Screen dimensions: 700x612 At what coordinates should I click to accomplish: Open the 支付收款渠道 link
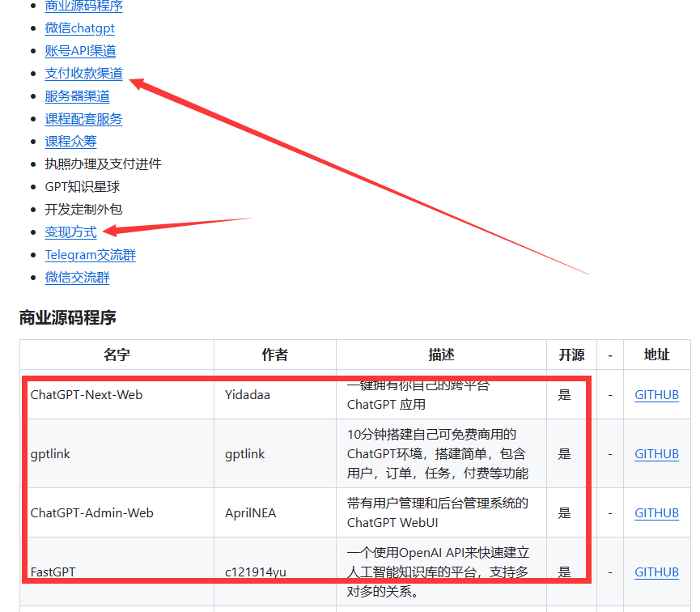pos(83,73)
